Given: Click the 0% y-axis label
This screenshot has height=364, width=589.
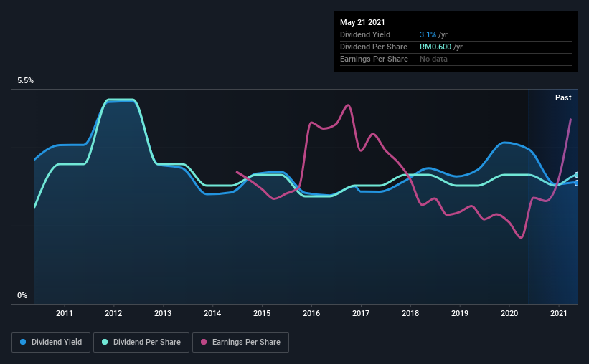Looking at the screenshot, I should click(22, 295).
